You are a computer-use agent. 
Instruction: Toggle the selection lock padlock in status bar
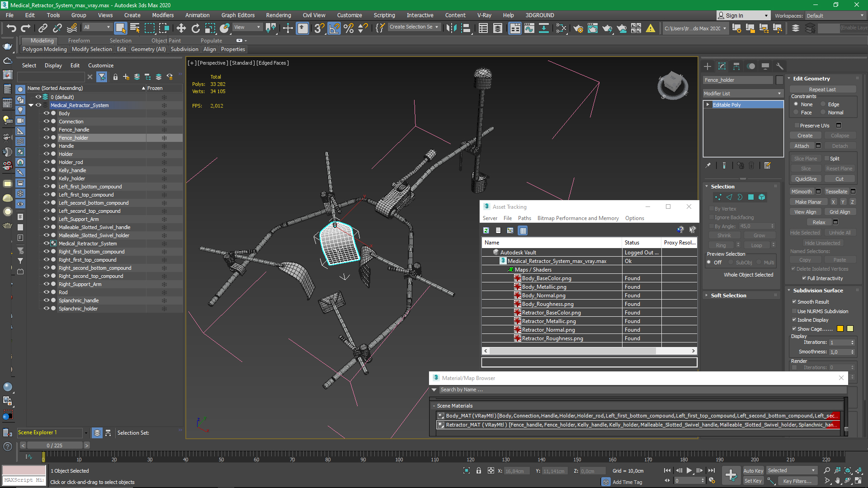(x=479, y=471)
